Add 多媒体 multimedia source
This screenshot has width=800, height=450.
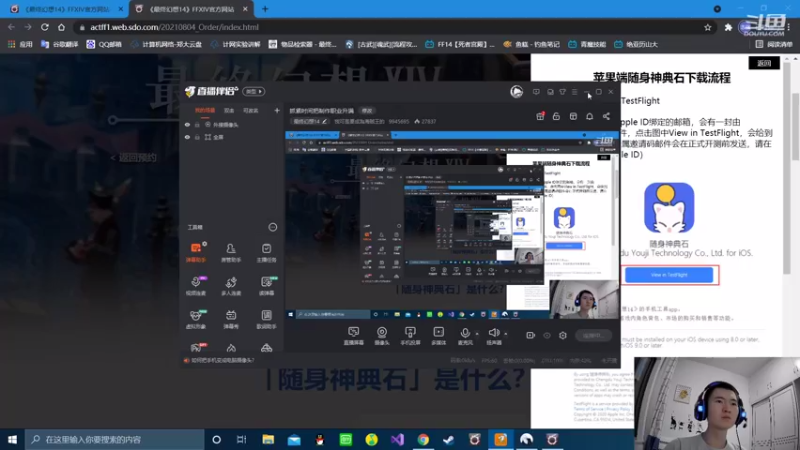click(438, 336)
